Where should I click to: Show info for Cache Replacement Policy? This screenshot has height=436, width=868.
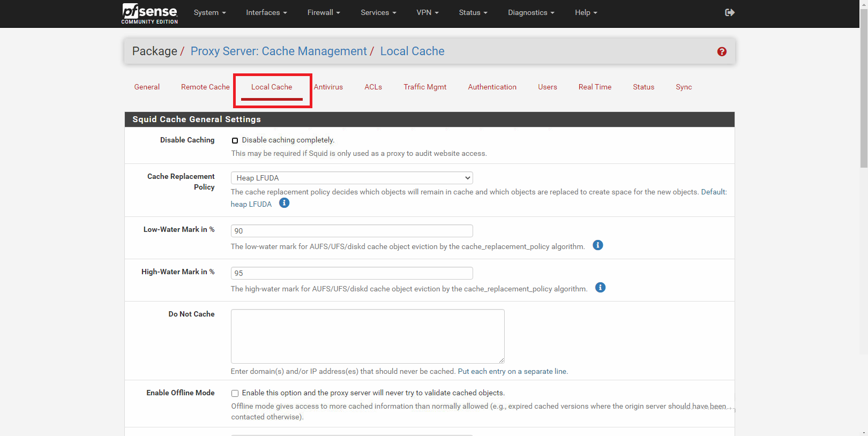[285, 203]
